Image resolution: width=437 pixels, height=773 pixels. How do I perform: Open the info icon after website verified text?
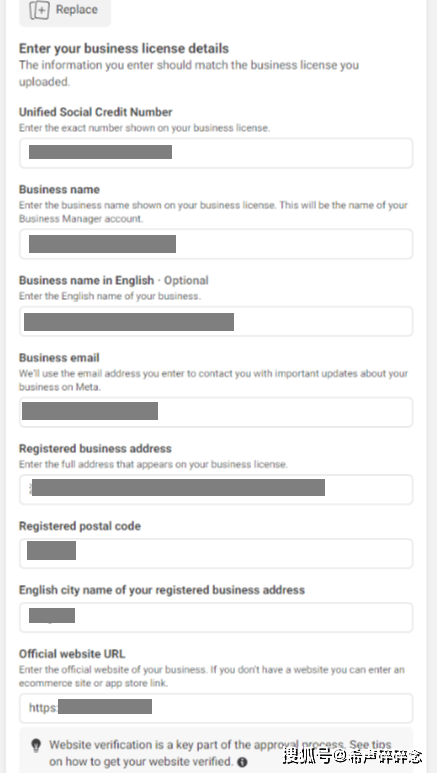point(242,762)
